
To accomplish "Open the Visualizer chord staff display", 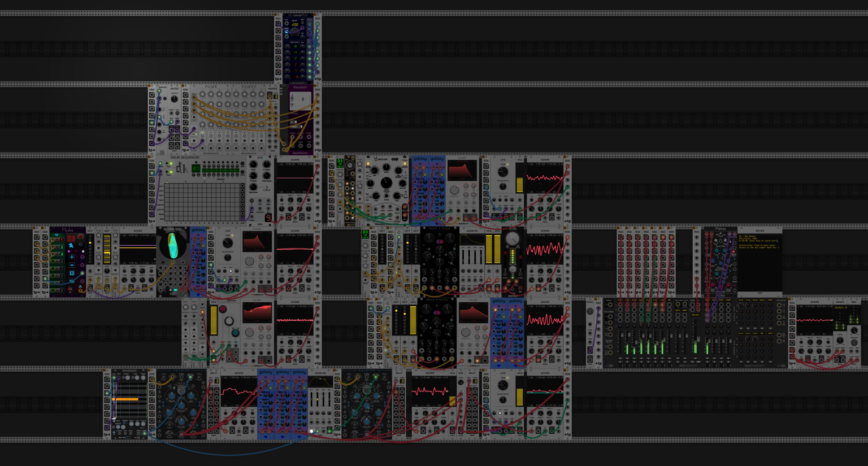I will tap(300, 101).
